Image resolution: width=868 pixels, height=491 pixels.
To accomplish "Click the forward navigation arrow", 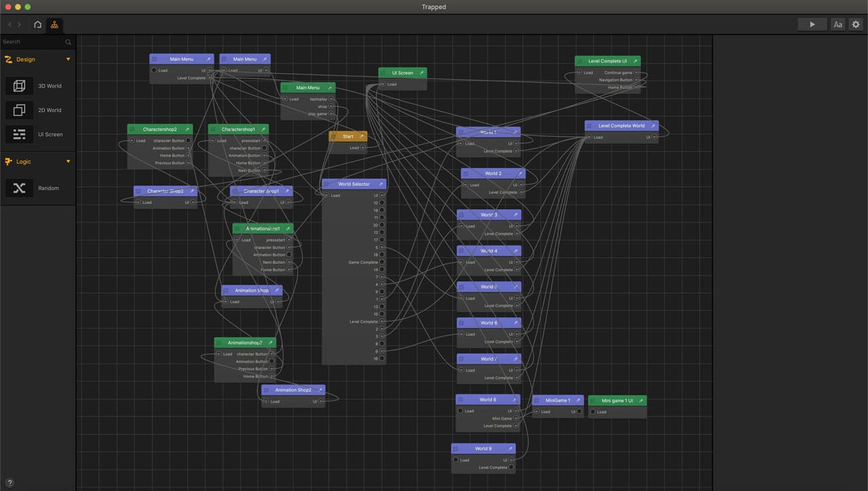I will [19, 24].
